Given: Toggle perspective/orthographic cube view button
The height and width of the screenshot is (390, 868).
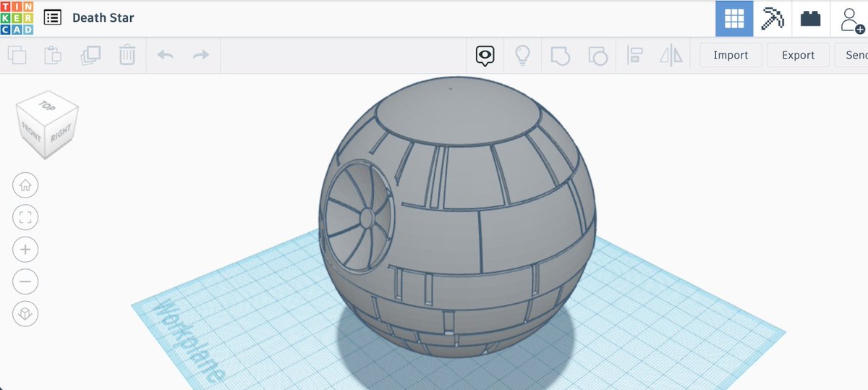Looking at the screenshot, I should click(25, 313).
